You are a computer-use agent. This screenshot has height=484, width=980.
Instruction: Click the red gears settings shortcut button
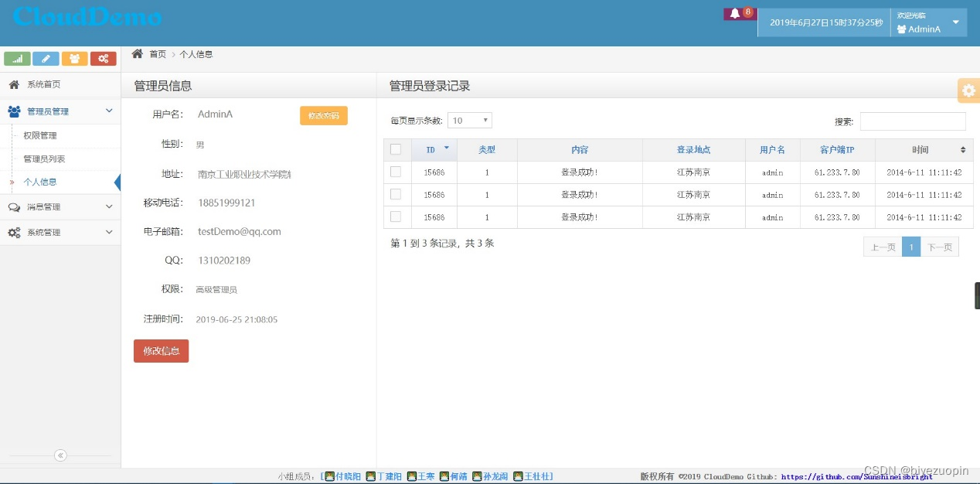click(x=103, y=59)
